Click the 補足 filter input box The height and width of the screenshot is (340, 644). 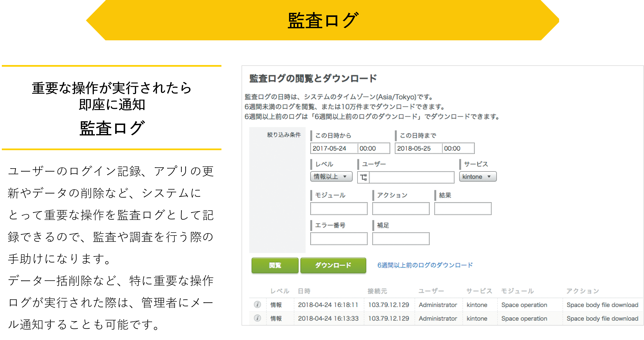(x=401, y=239)
